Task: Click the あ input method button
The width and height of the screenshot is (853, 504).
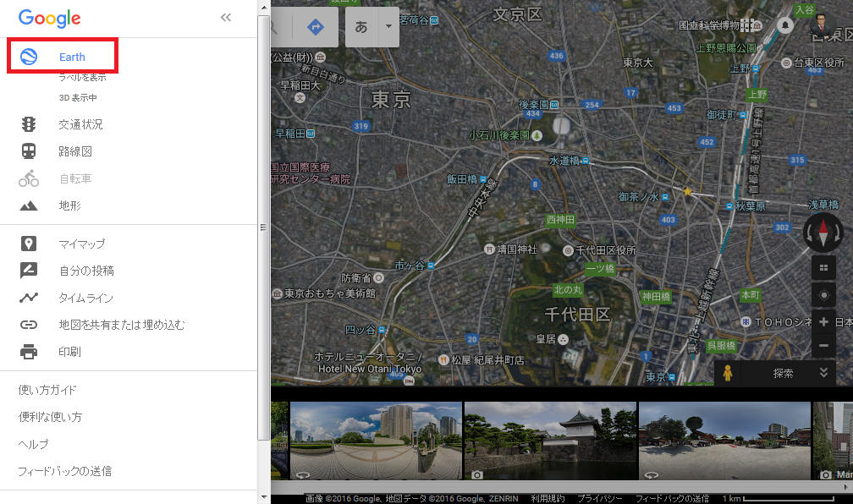Action: tap(361, 27)
